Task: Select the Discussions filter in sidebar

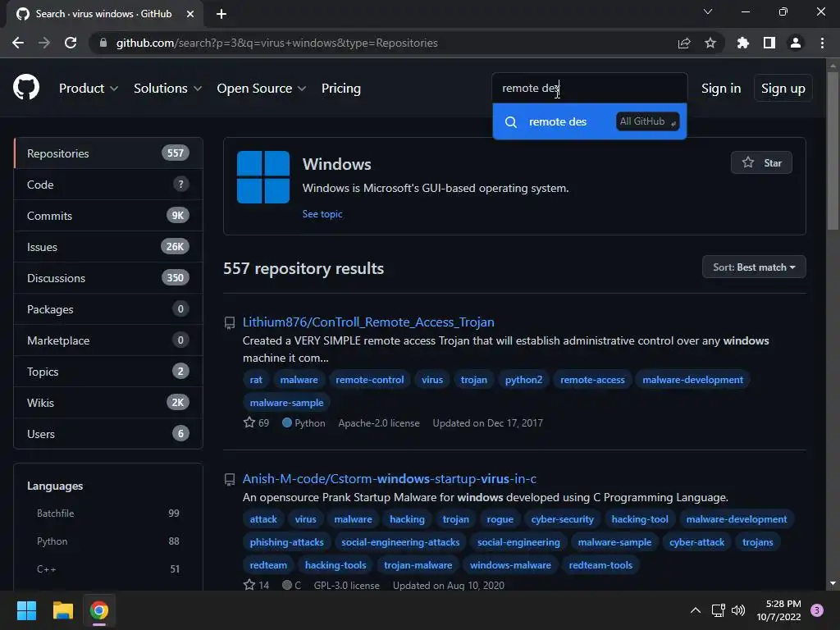Action: 108,277
